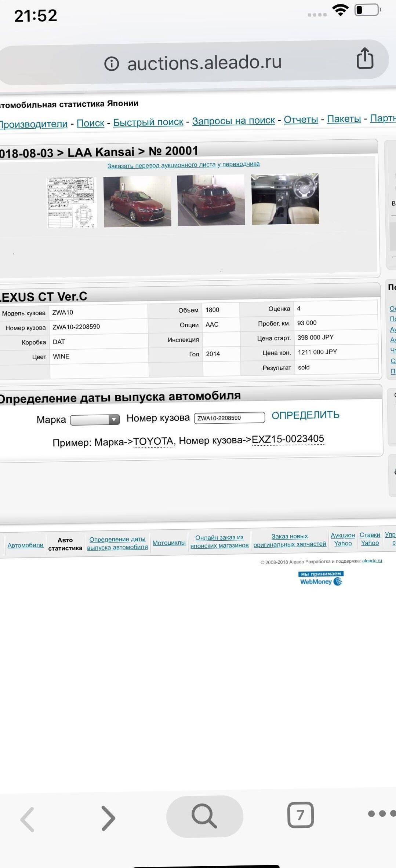This screenshot has height=868, width=396.
Task: Open the Быстрый поиск menu link
Action: click(x=148, y=122)
